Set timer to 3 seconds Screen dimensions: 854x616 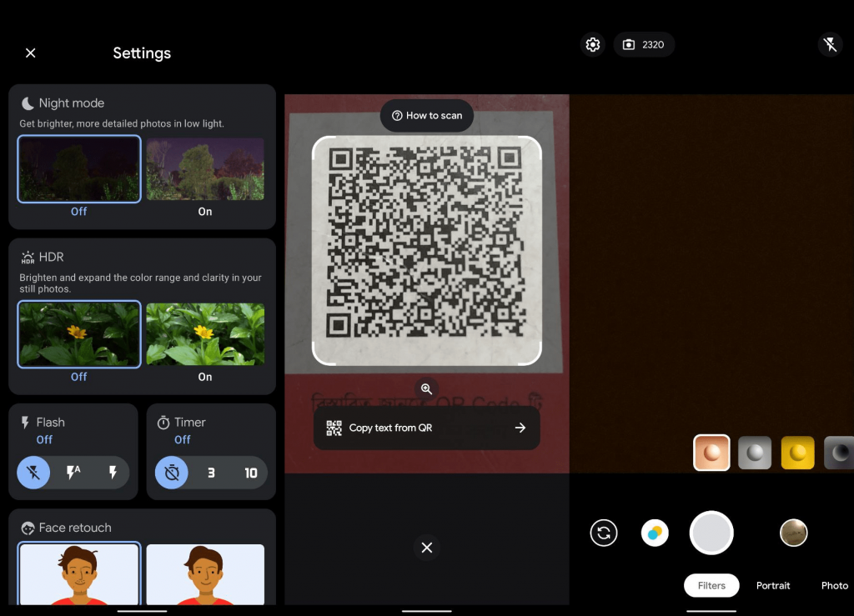click(x=211, y=473)
